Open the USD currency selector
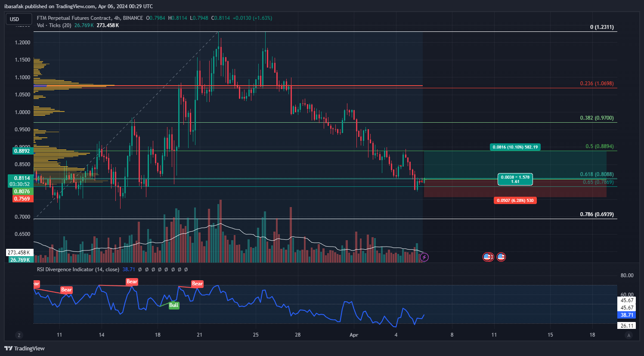 (x=19, y=19)
